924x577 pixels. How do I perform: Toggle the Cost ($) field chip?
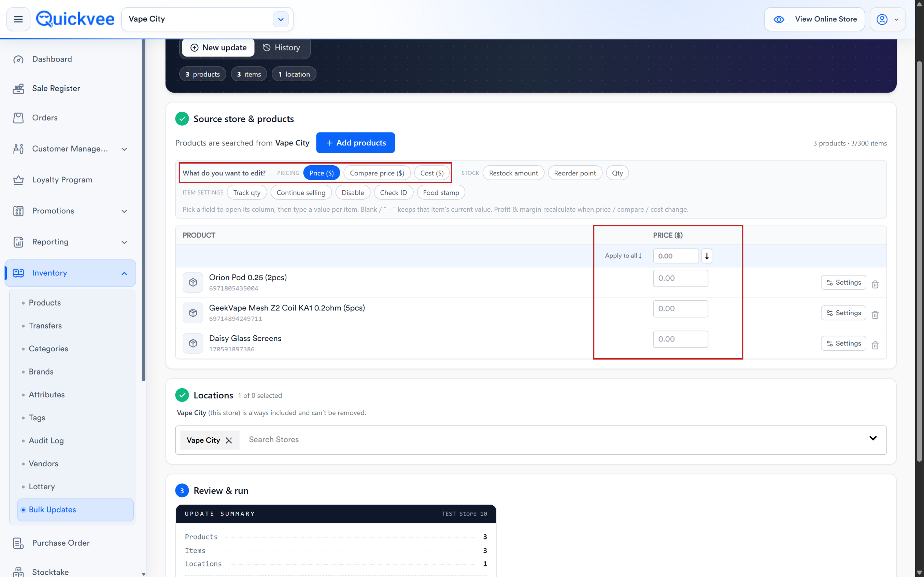point(432,173)
